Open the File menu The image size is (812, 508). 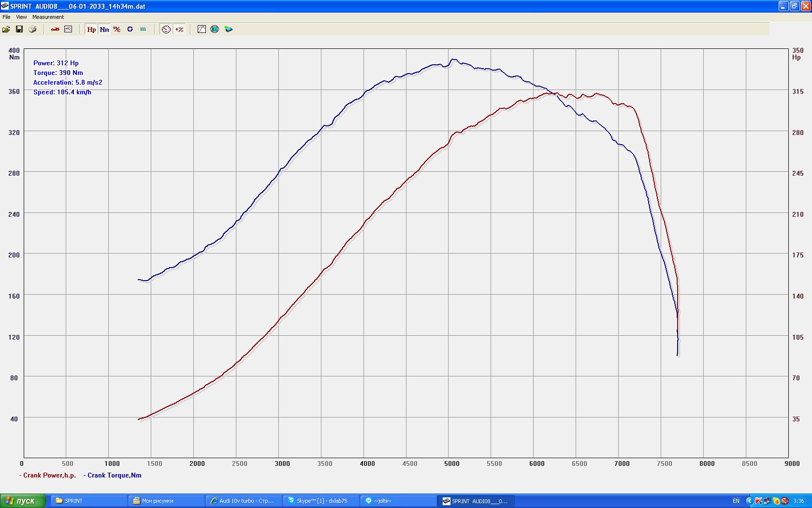(x=6, y=17)
